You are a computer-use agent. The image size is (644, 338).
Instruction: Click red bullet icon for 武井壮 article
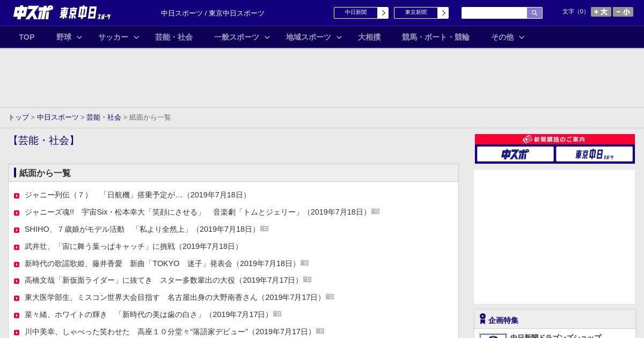point(17,247)
